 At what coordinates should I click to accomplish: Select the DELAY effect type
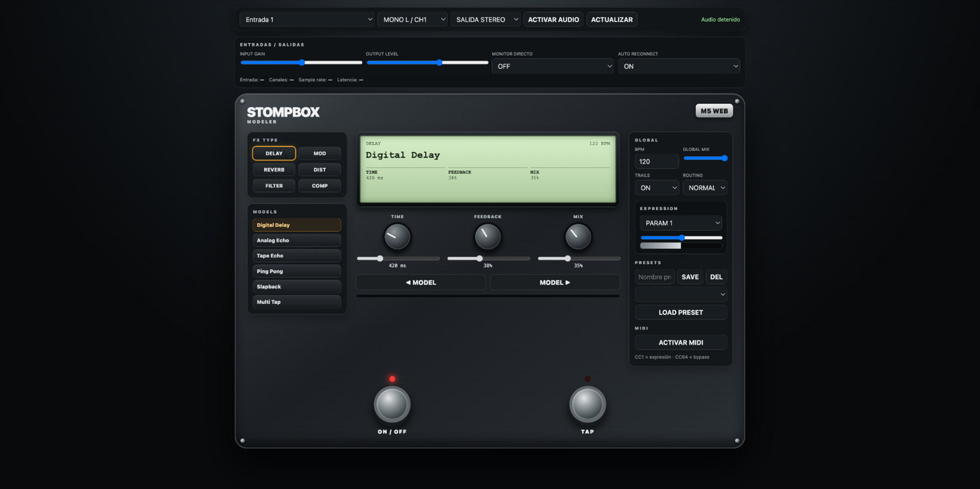click(x=274, y=153)
